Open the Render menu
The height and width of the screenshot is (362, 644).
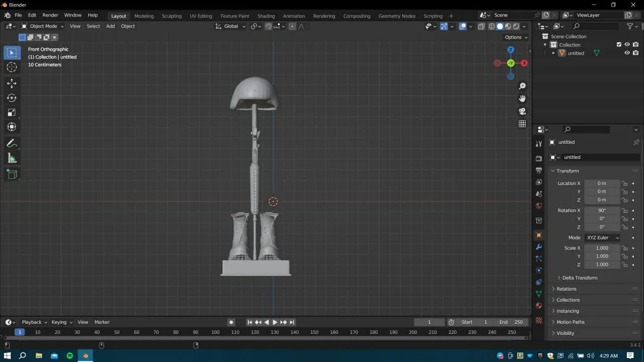[x=50, y=15]
